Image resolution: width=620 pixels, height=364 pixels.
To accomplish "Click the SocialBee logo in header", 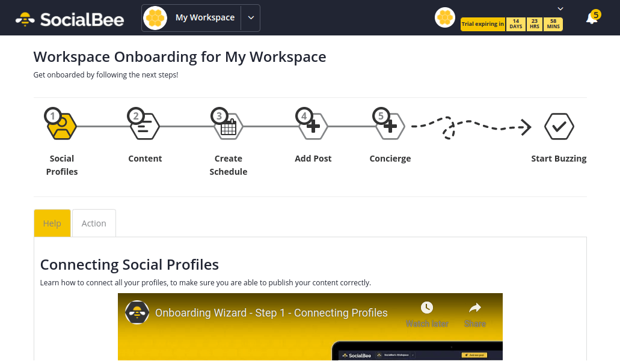I will click(x=70, y=19).
